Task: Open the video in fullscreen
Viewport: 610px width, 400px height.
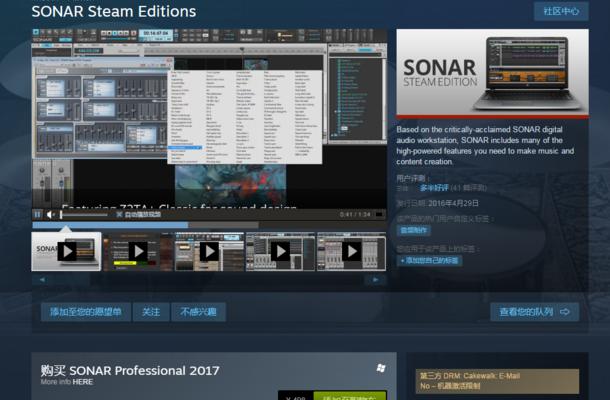Action: [x=379, y=214]
